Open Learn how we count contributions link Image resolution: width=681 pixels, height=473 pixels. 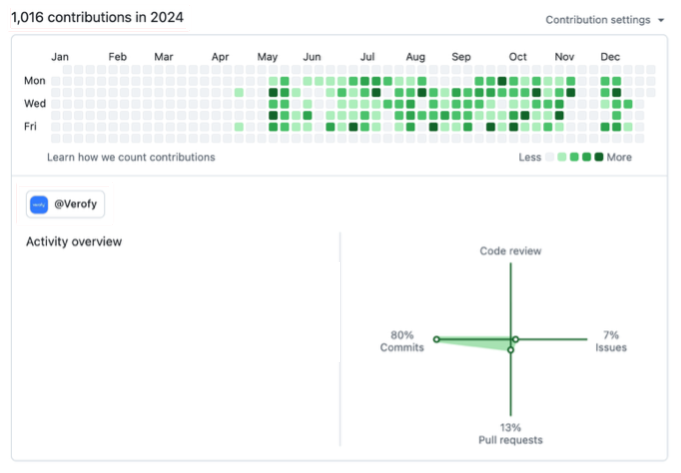131,157
